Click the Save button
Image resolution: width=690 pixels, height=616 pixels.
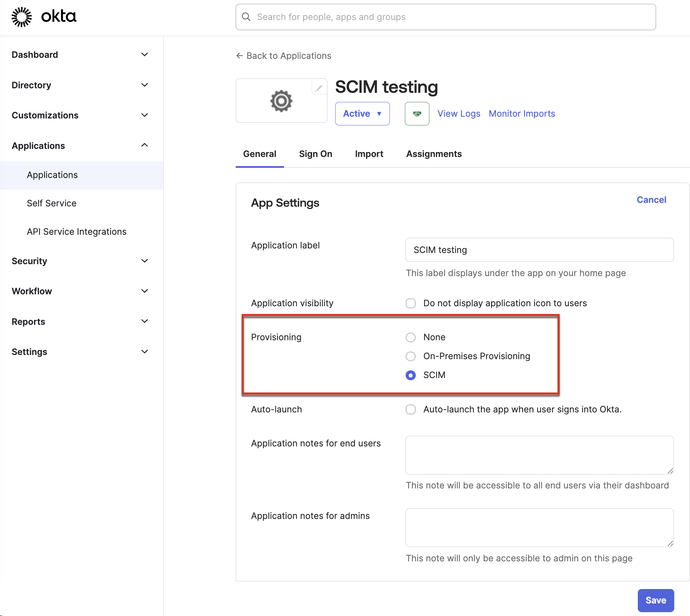655,600
